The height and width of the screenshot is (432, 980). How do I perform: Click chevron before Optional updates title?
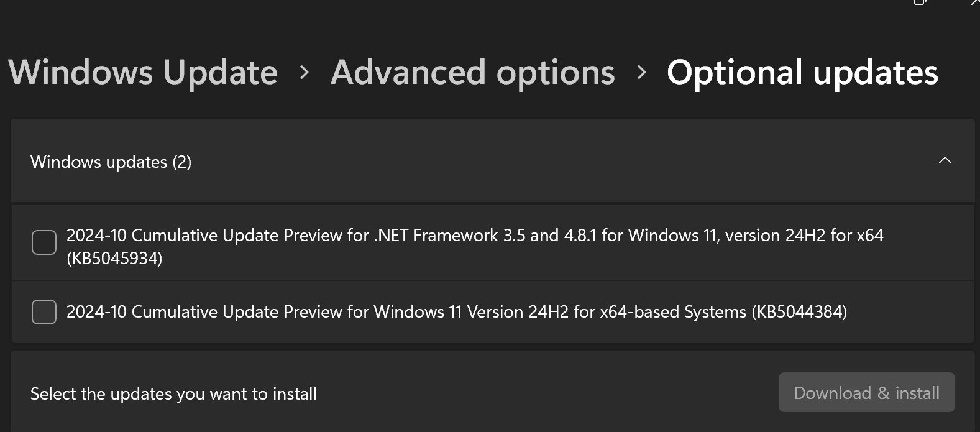click(641, 73)
